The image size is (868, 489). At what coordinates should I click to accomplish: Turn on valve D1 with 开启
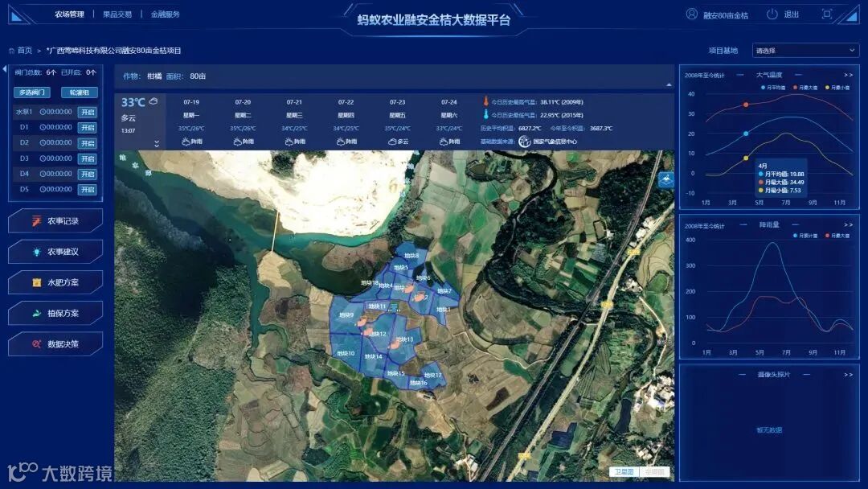[88, 127]
